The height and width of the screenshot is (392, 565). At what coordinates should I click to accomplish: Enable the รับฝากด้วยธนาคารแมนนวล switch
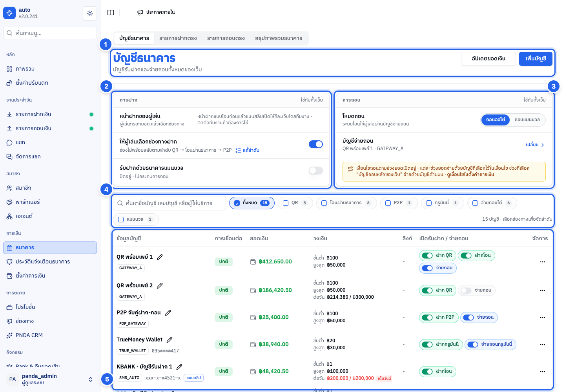(x=316, y=171)
